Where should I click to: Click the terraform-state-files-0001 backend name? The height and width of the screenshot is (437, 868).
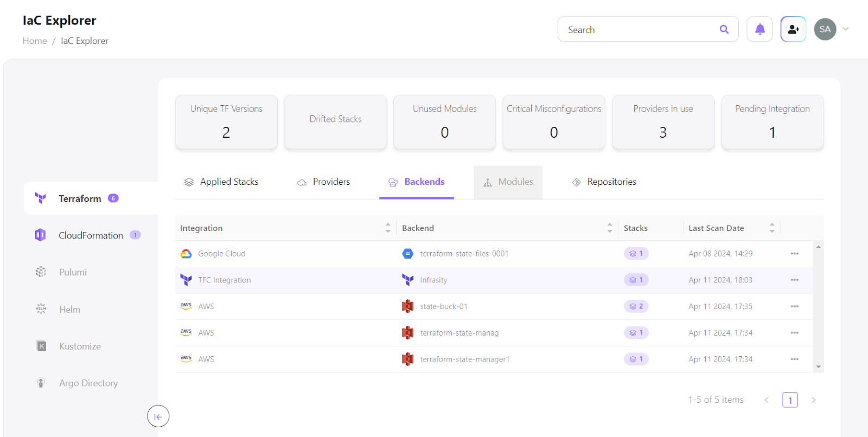[x=464, y=254]
